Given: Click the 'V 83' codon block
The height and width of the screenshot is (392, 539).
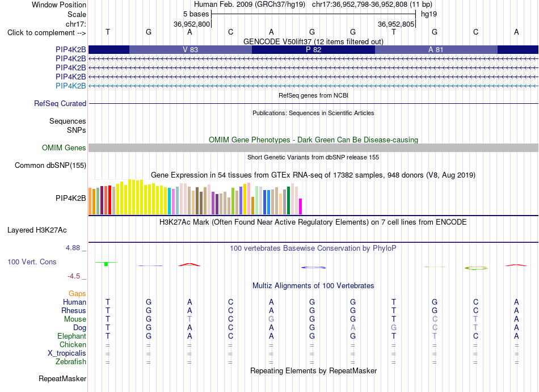Looking at the screenshot, I should point(191,49).
